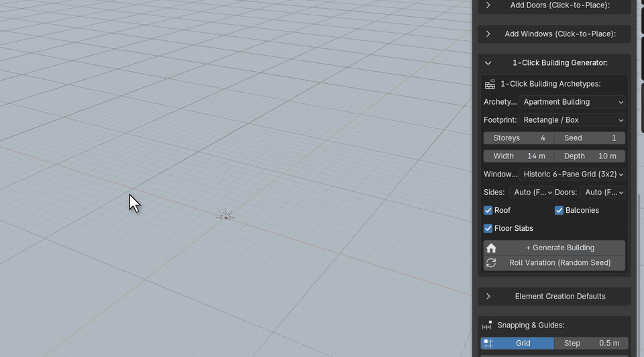Screen dimensions: 644x357
Task: Uncheck the Roof checkbox
Action: 488,210
